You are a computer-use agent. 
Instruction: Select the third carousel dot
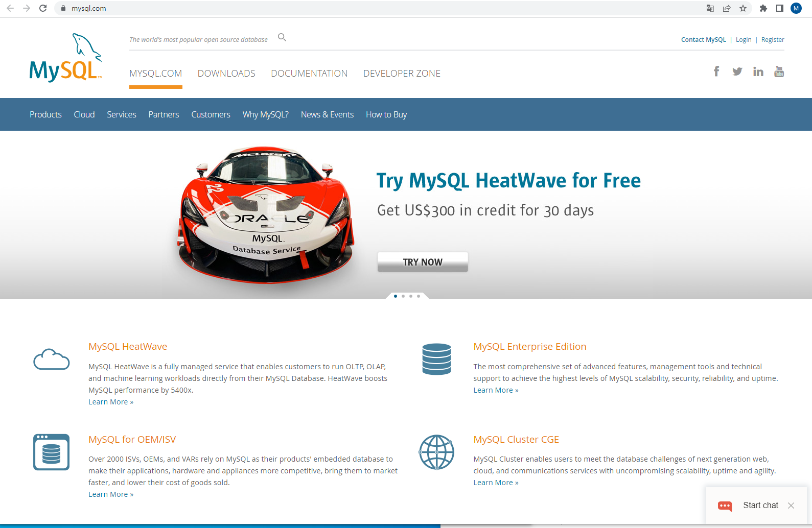point(411,296)
